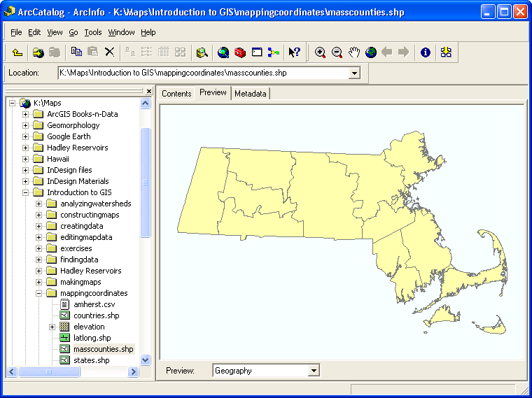Expand the Geomorphology folder
The height and width of the screenshot is (398, 532).
tap(25, 125)
